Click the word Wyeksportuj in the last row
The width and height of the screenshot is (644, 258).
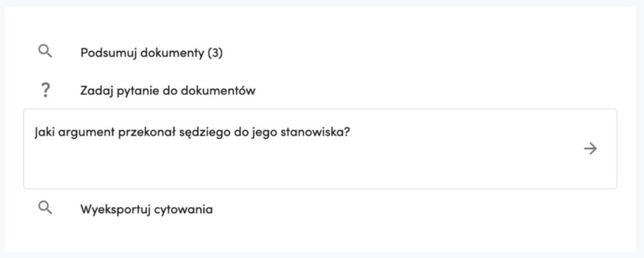114,210
